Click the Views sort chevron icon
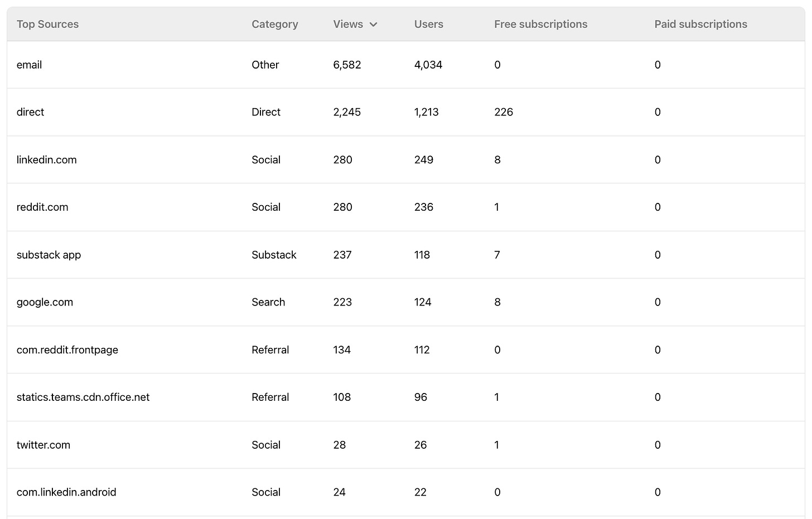The image size is (812, 519). coord(373,25)
